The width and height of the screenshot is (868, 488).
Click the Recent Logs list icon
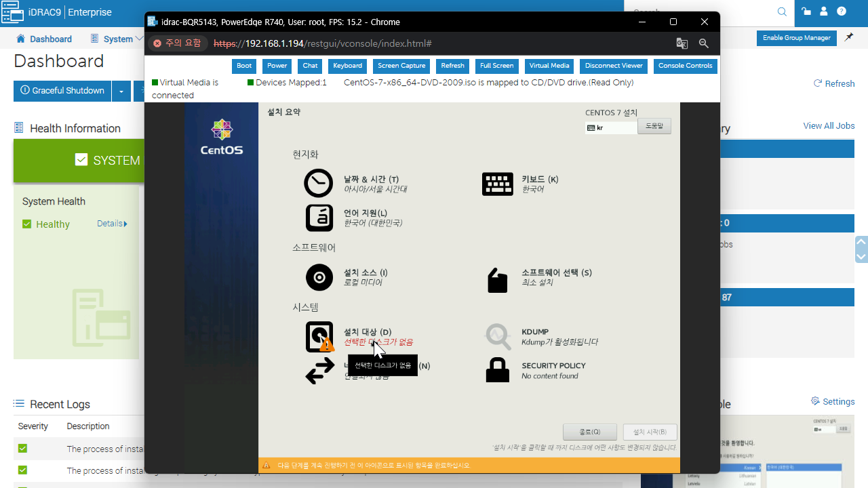(x=19, y=404)
